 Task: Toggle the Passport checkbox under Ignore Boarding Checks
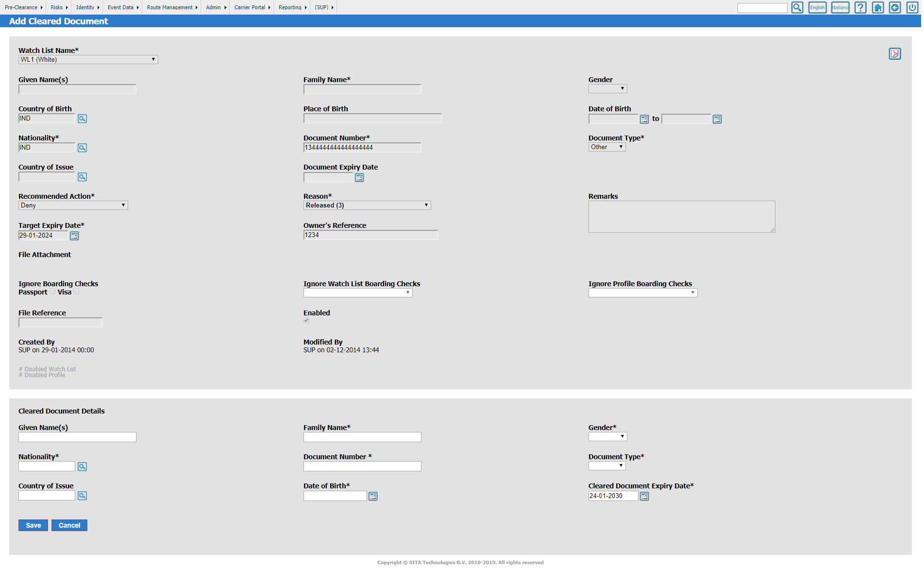pyautogui.click(x=52, y=291)
